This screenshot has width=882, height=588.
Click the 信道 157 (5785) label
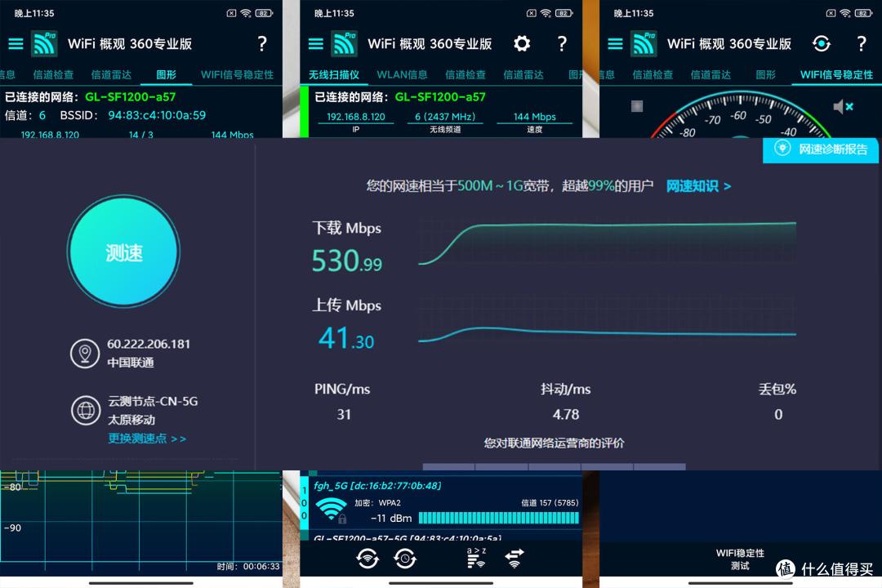[x=550, y=502]
